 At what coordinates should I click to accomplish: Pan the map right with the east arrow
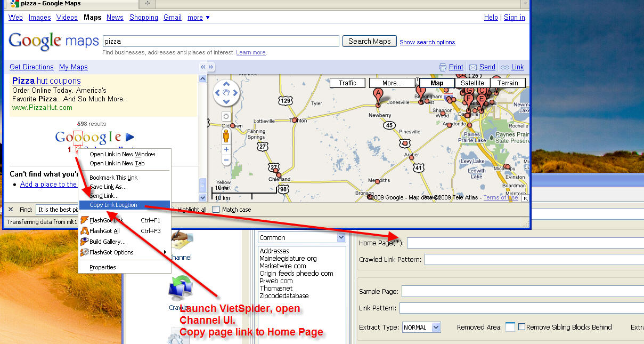235,93
